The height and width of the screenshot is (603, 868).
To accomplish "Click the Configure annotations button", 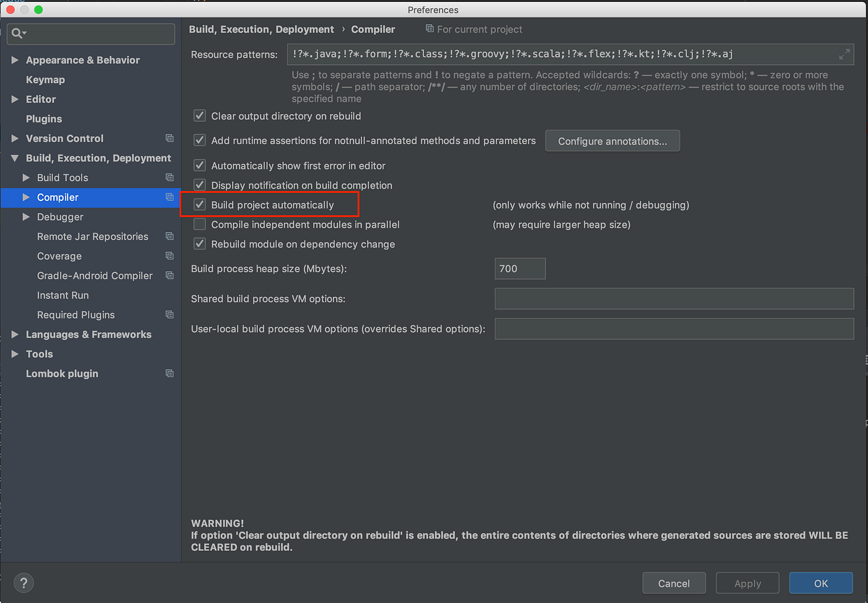I will (612, 140).
